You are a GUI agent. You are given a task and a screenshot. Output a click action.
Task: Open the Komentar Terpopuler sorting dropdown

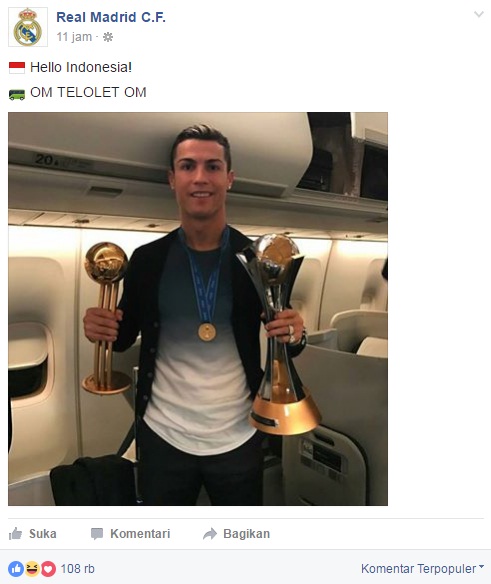click(422, 569)
